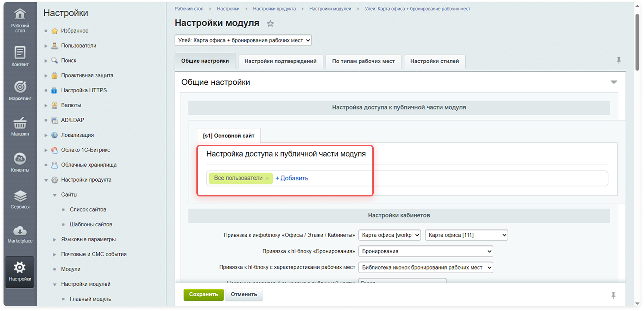
Task: Open the Рабочий стол sidebar section
Action: coord(20,20)
